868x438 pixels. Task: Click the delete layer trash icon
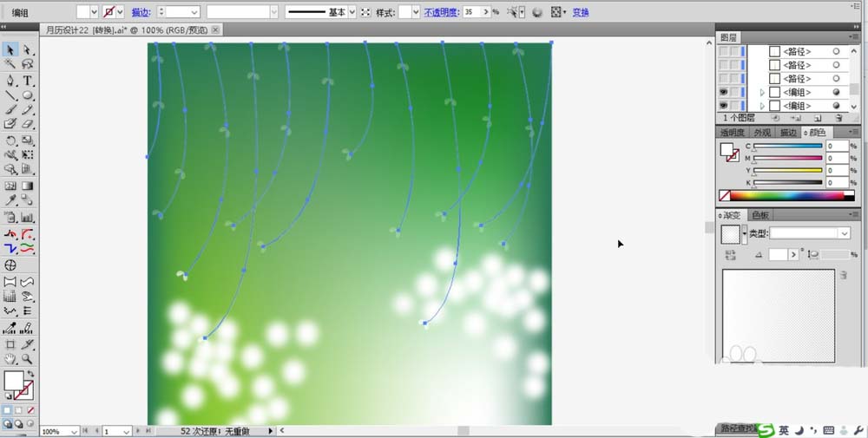pyautogui.click(x=839, y=118)
